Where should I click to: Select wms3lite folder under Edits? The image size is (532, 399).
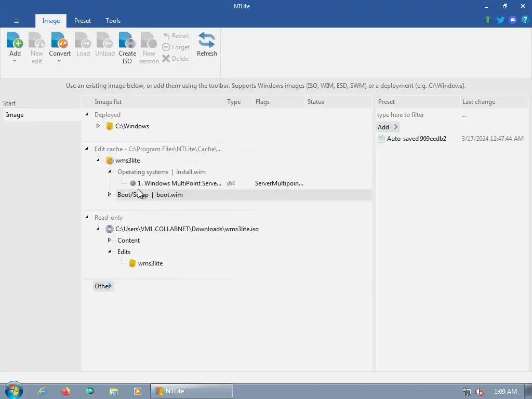150,263
